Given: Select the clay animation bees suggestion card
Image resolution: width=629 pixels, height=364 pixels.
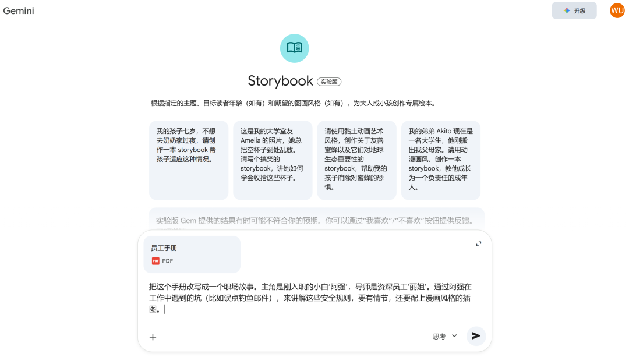Looking at the screenshot, I should [x=356, y=160].
